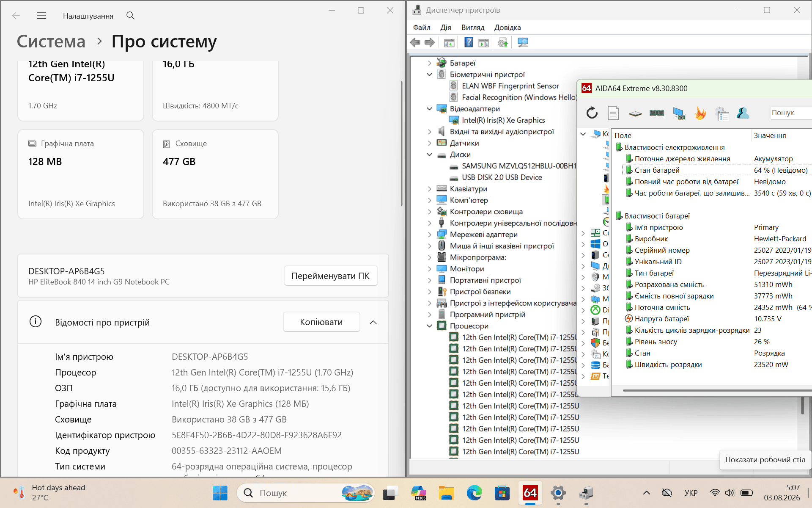Open the Файл menu in Device Manager

[422, 28]
